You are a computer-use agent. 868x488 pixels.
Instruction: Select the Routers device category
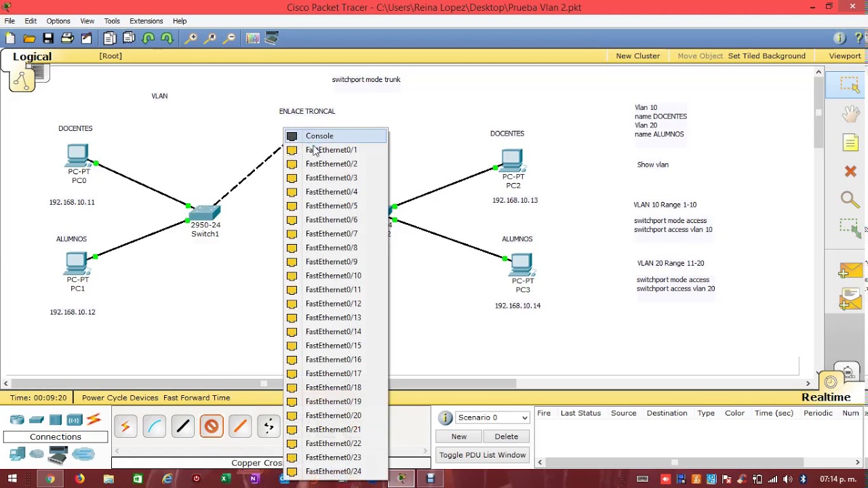pos(17,420)
